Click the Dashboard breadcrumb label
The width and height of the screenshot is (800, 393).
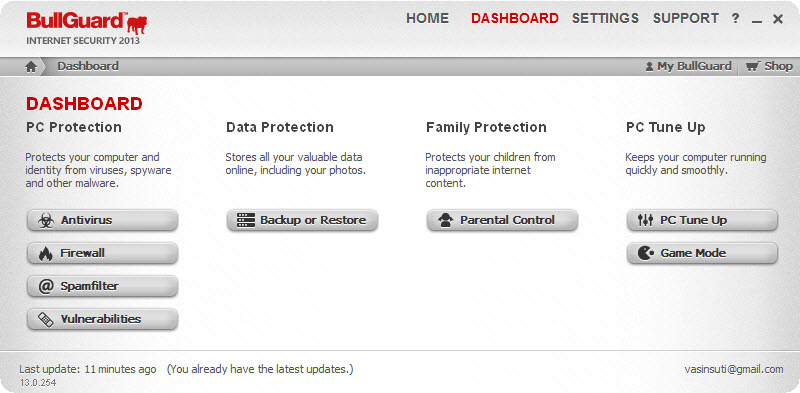(x=88, y=66)
